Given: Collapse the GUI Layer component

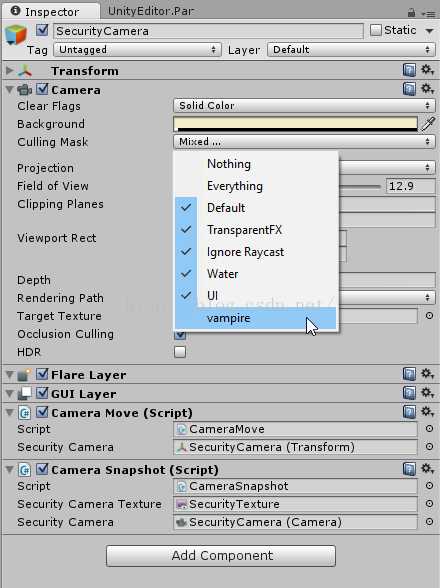Looking at the screenshot, I should [10, 393].
